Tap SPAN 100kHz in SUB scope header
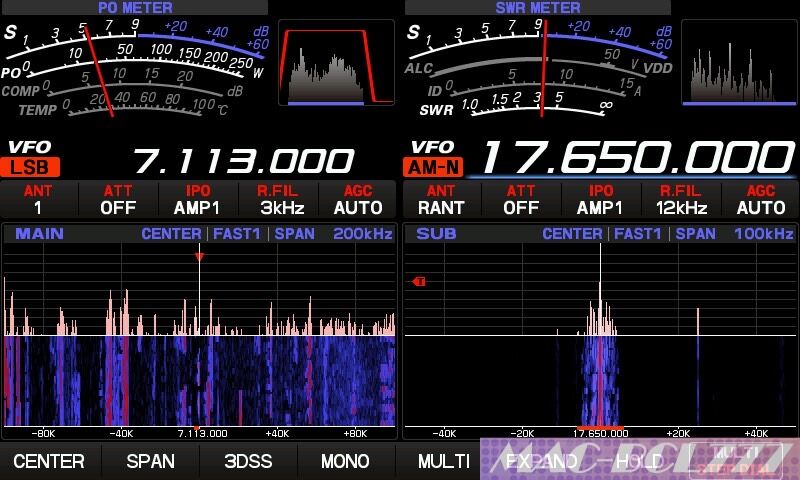Screen dimensions: 800x480 pyautogui.click(x=734, y=234)
